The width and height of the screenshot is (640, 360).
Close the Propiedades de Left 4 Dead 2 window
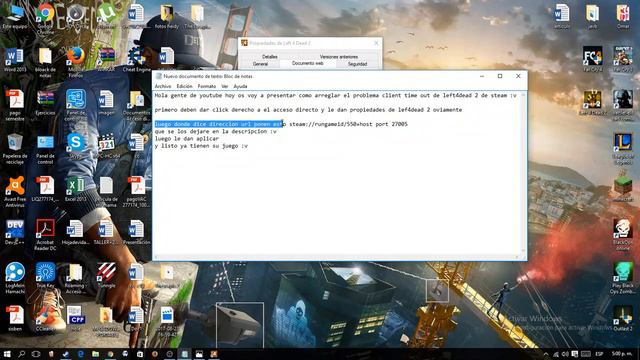[x=376, y=43]
